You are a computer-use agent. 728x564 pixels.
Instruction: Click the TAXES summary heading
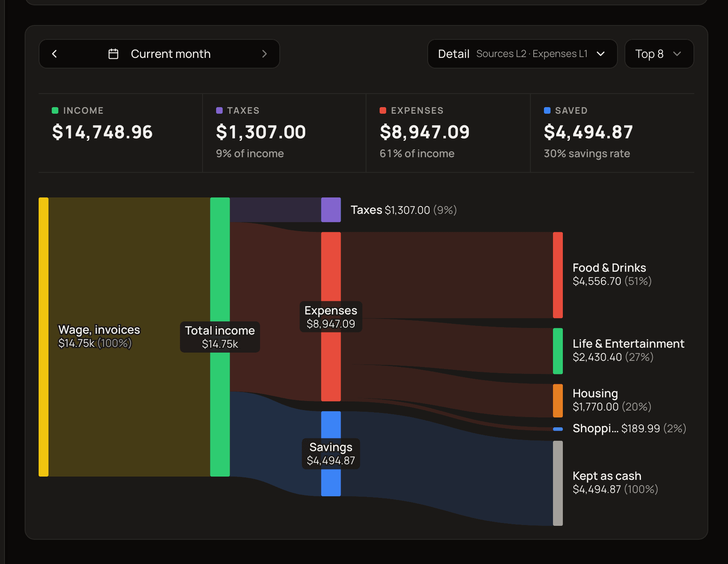click(x=243, y=110)
